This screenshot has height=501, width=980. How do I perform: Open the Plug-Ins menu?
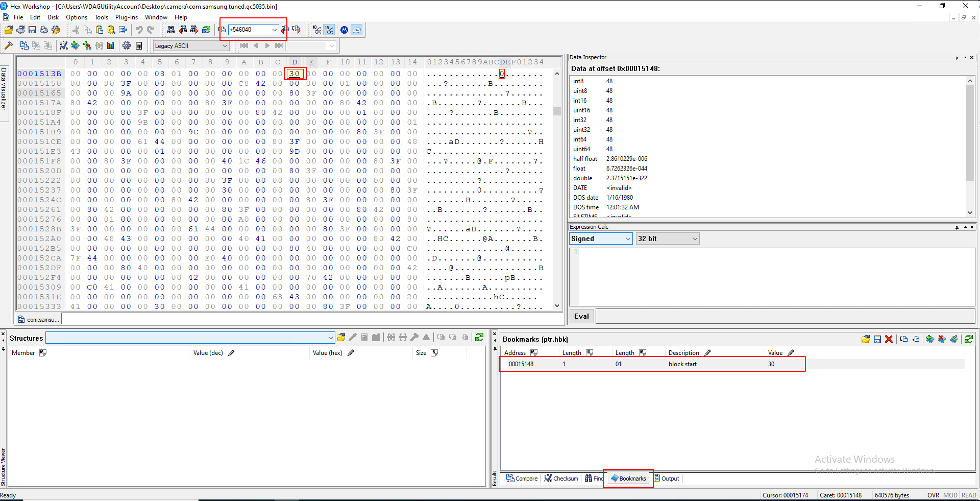[x=127, y=17]
